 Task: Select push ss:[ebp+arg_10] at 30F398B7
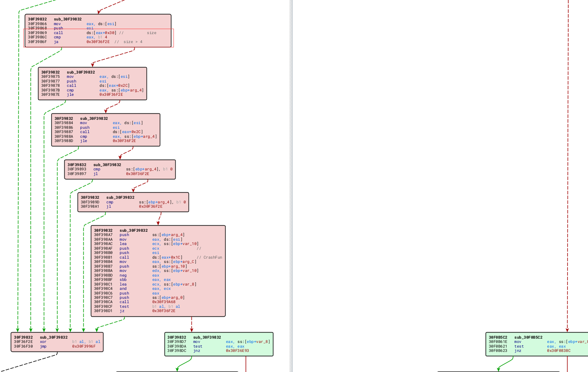tap(140, 267)
